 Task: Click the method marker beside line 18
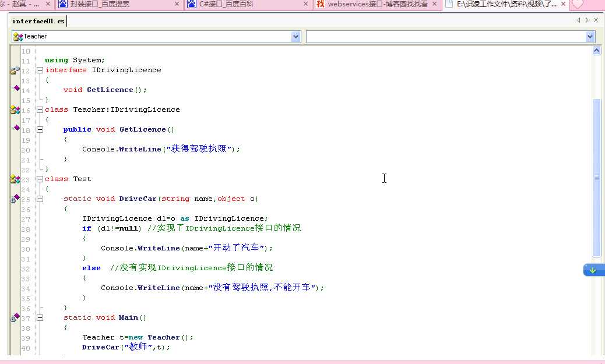16,128
